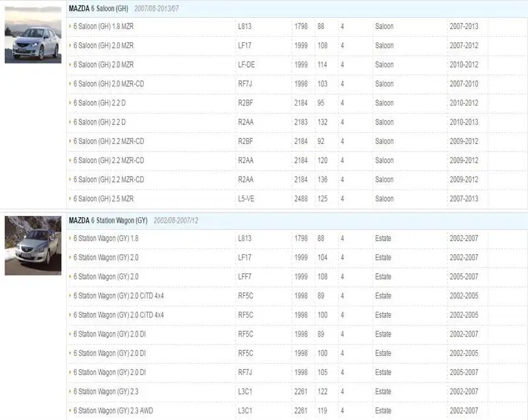Viewport: 528px width, 420px height.
Task: Click the MAZDA 6 Station Wagon (GY) header
Action: (108, 221)
